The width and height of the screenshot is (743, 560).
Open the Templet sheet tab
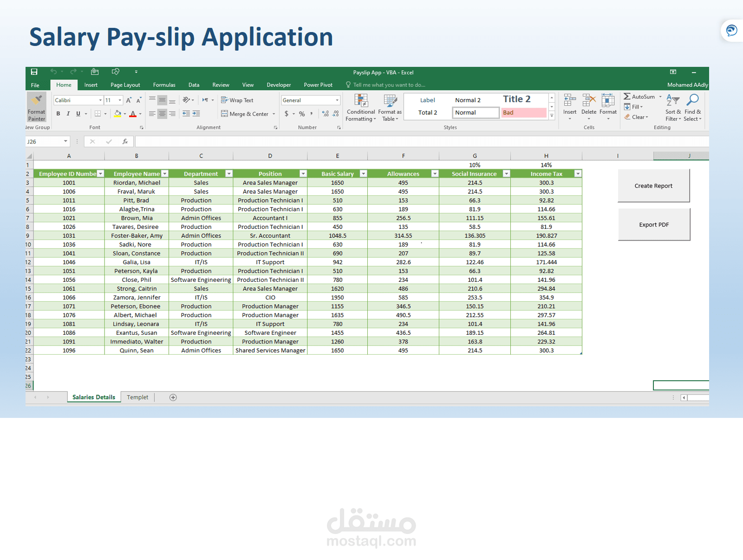(137, 397)
